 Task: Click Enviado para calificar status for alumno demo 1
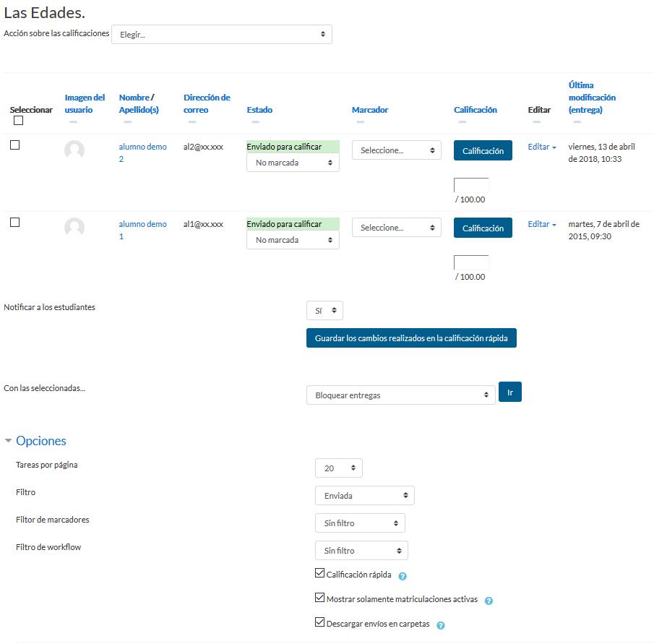click(293, 224)
